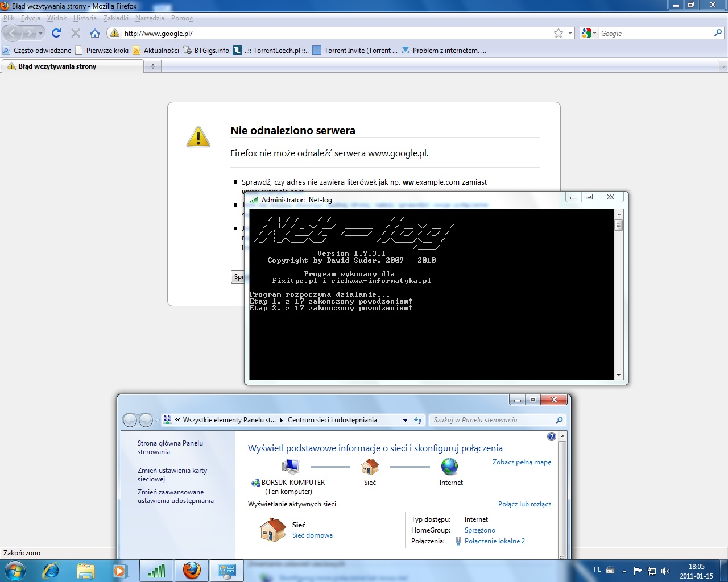Open the Google search engine selector
Screen dimensions: 728x582
[589, 33]
